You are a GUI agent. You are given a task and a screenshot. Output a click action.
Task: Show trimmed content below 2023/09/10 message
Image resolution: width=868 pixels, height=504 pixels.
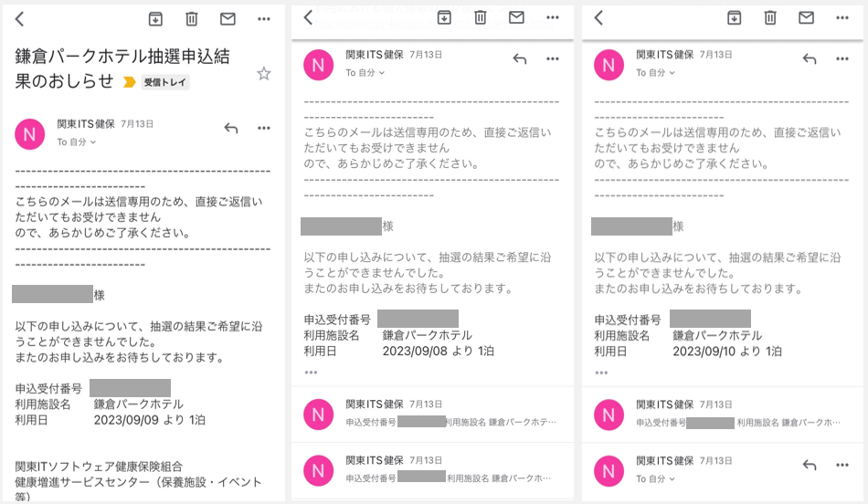click(601, 373)
